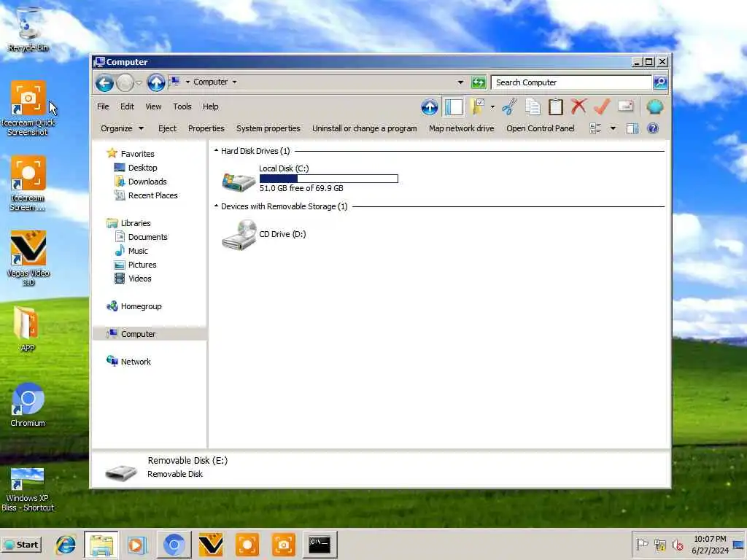Click the folder options icon with checkmark

tap(477, 106)
